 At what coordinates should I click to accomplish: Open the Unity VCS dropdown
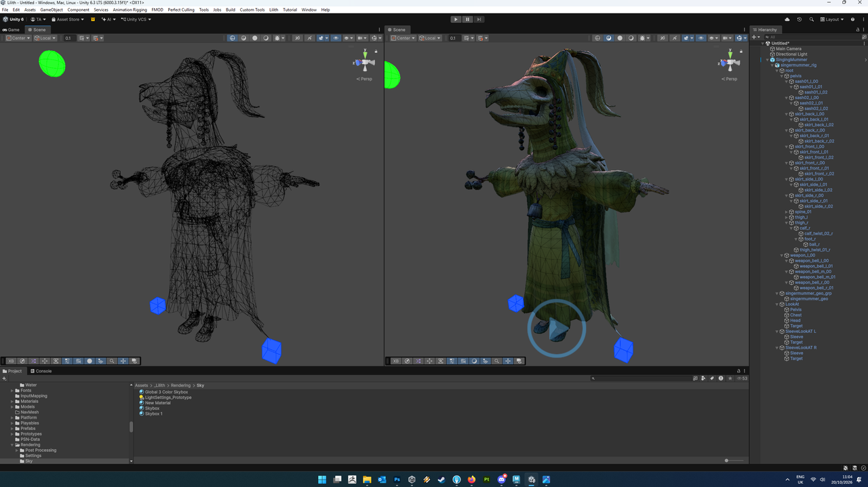pyautogui.click(x=136, y=20)
